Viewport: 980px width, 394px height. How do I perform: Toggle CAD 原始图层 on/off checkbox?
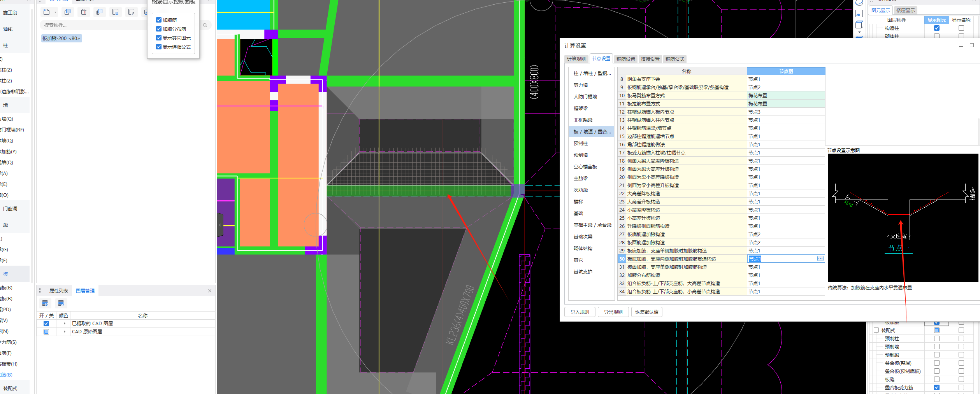[x=46, y=332]
